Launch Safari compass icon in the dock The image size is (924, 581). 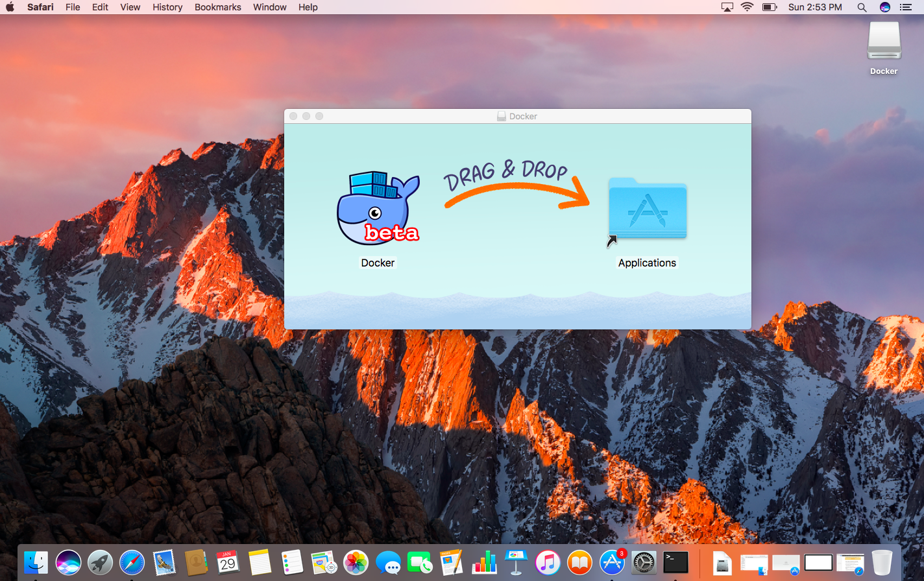coord(132,562)
